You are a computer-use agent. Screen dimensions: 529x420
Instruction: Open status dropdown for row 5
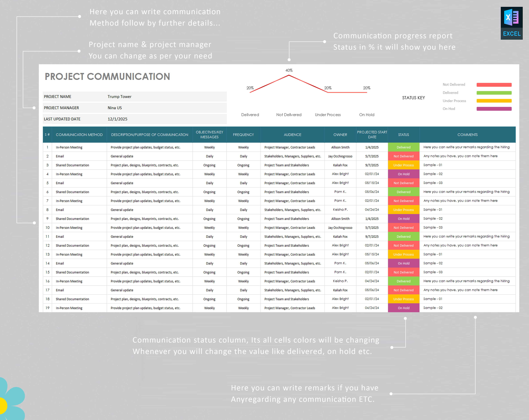(403, 183)
